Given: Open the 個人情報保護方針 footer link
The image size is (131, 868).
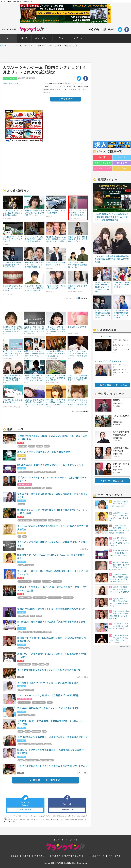Looking at the screenshot, I should pyautogui.click(x=73, y=856).
